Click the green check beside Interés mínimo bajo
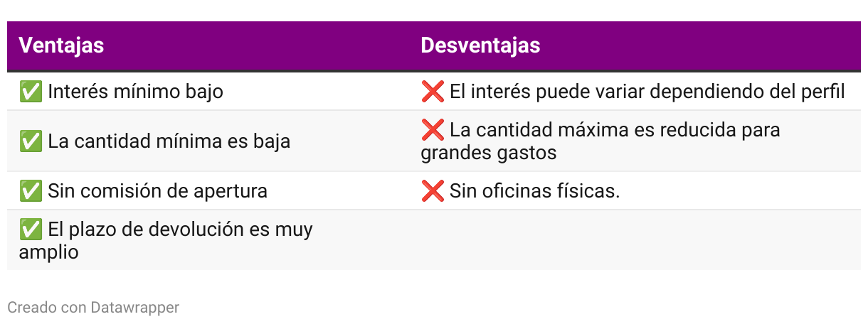 coord(30,92)
